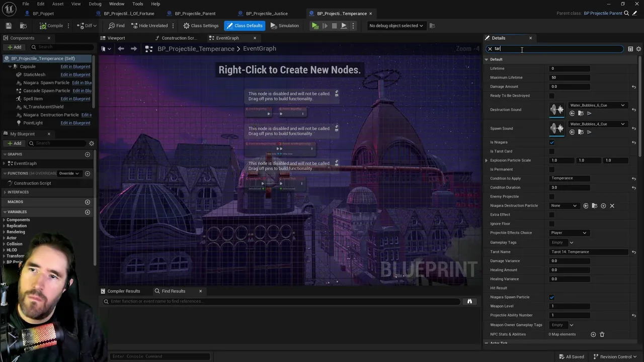The width and height of the screenshot is (644, 362).
Task: Open Class Settings
Action: coord(201,26)
